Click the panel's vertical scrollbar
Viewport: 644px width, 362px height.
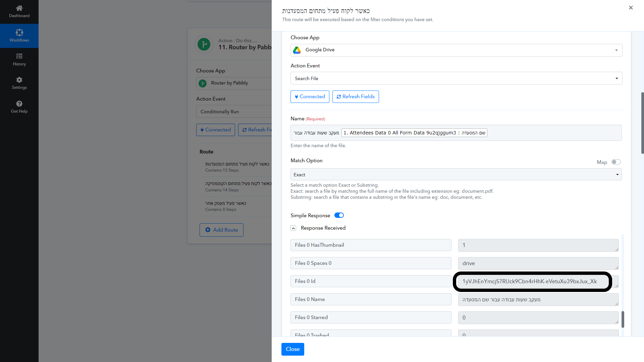point(643,123)
